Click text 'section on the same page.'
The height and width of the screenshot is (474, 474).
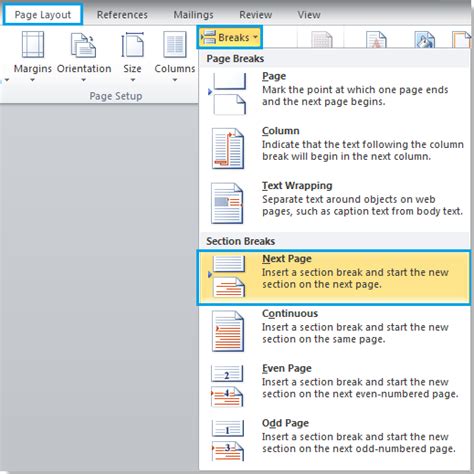click(323, 339)
